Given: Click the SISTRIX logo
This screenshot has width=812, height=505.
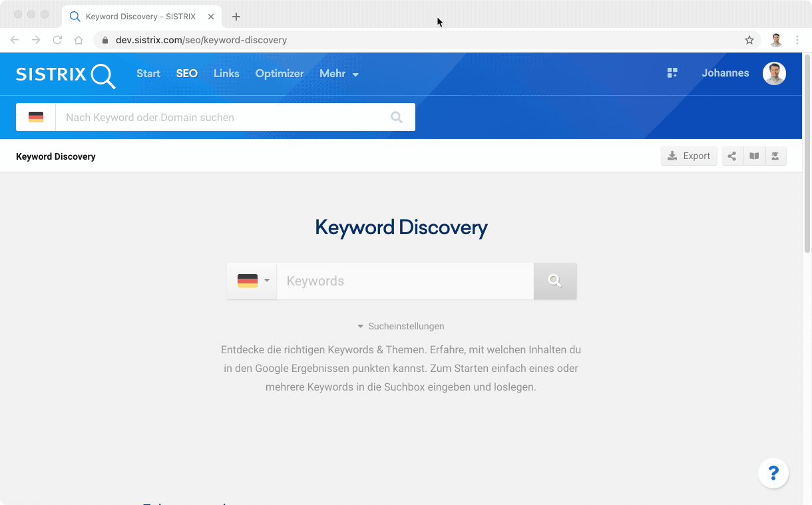Looking at the screenshot, I should pyautogui.click(x=65, y=75).
